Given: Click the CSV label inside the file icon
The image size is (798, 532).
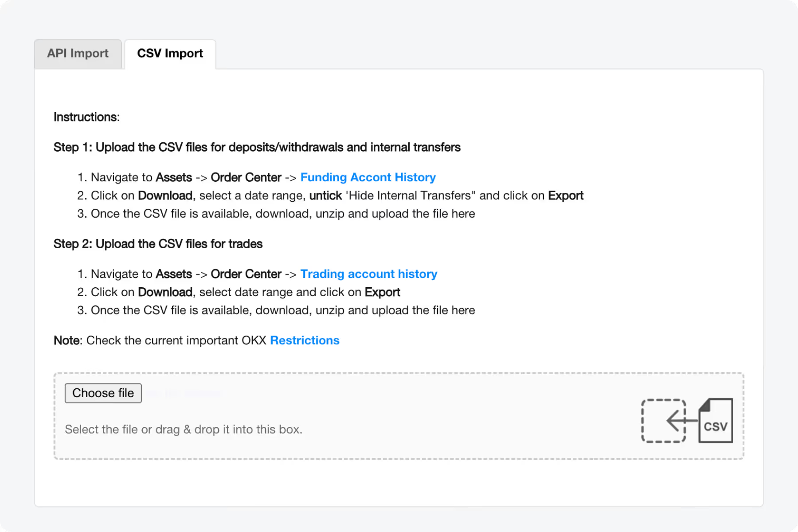Looking at the screenshot, I should [x=716, y=426].
